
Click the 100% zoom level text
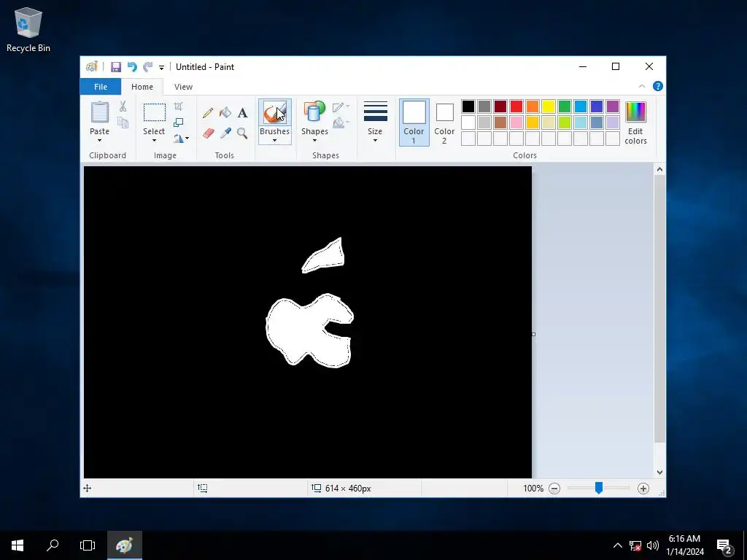(533, 489)
